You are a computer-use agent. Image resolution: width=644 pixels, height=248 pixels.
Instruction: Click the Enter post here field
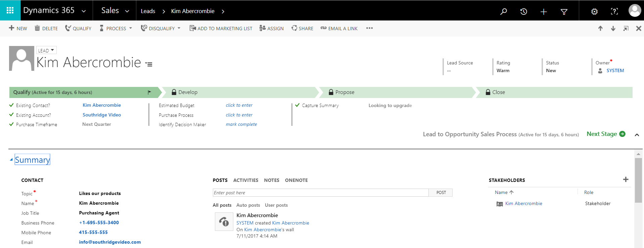pyautogui.click(x=321, y=193)
